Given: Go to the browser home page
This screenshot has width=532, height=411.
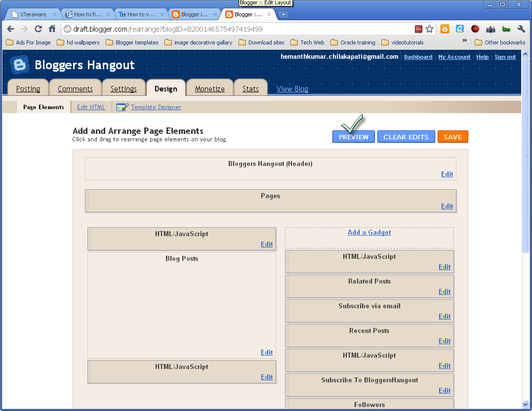Looking at the screenshot, I should coord(52,29).
